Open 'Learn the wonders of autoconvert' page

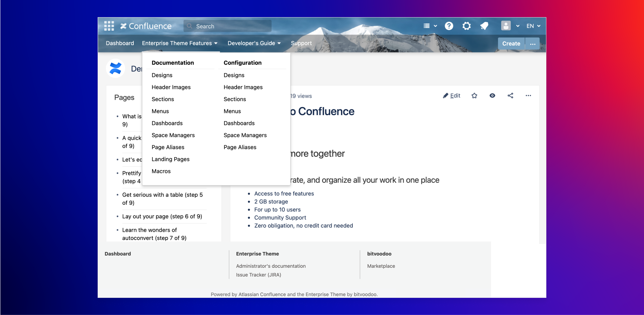(154, 234)
